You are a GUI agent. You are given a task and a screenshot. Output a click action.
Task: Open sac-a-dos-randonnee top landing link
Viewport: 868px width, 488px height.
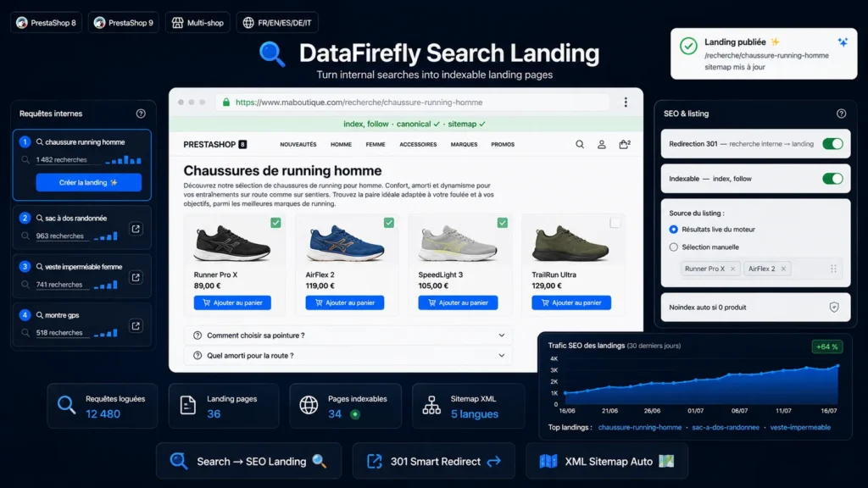coord(726,427)
